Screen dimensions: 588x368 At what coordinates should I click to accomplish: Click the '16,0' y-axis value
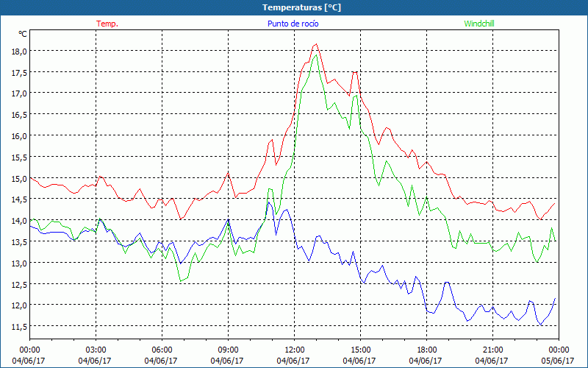(x=19, y=136)
